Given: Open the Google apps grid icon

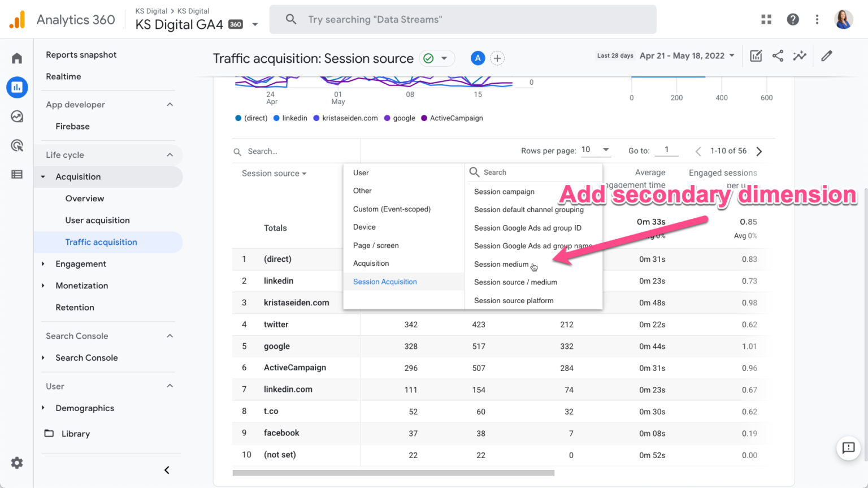Looking at the screenshot, I should [766, 20].
